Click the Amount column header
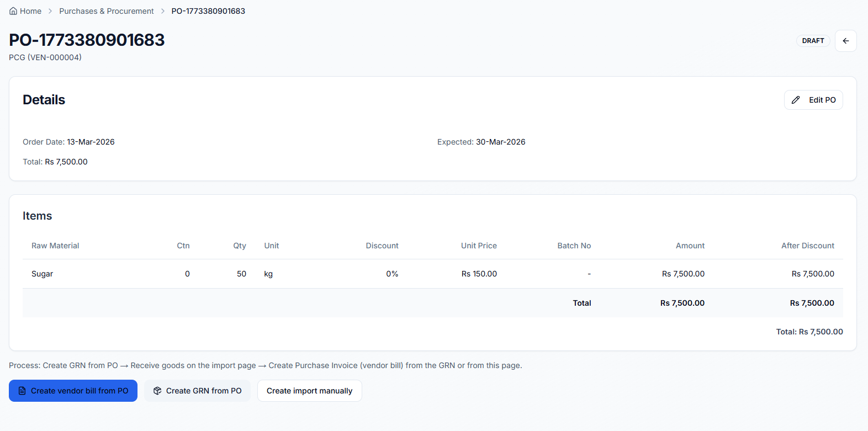 [x=690, y=246]
